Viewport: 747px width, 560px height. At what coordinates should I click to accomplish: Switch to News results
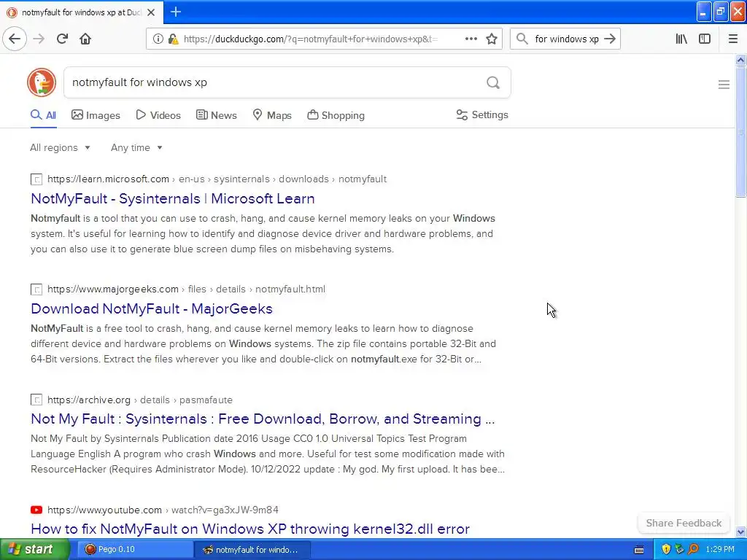coord(216,115)
